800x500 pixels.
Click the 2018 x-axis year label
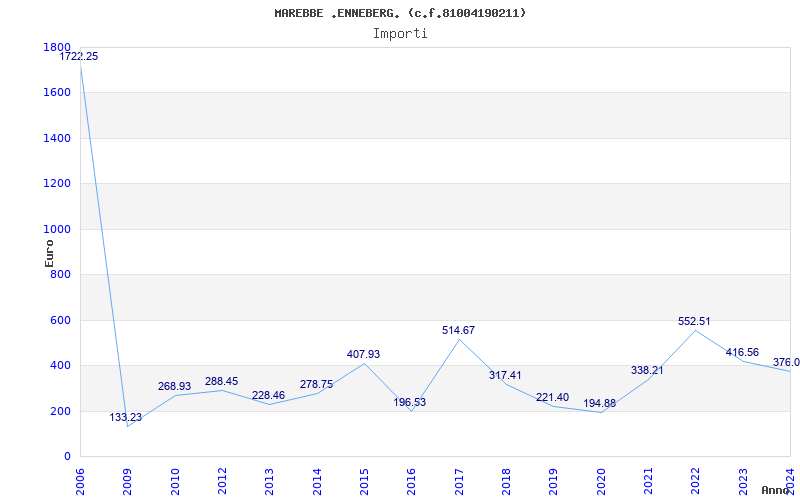coord(506,482)
